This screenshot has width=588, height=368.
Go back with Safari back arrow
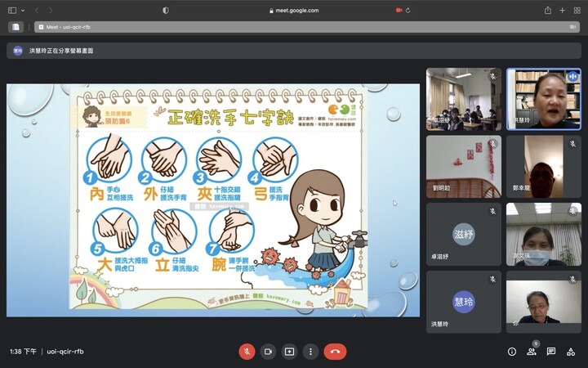pyautogui.click(x=37, y=11)
